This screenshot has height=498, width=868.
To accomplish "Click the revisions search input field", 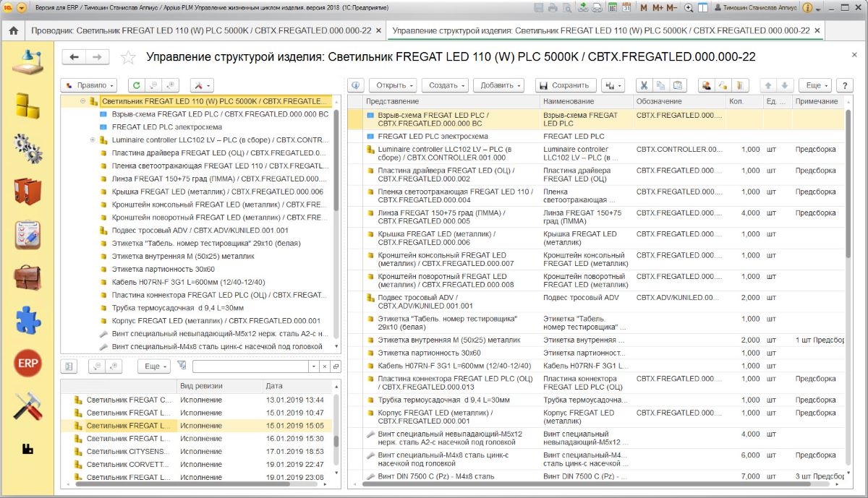I will [x=250, y=366].
